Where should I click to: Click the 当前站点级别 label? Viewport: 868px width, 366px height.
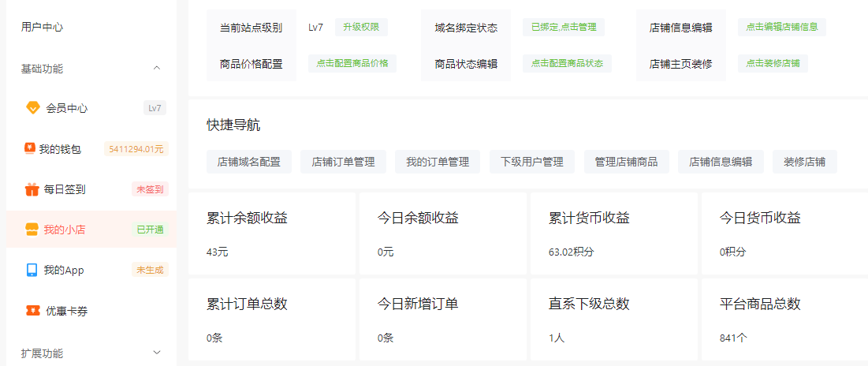(251, 28)
